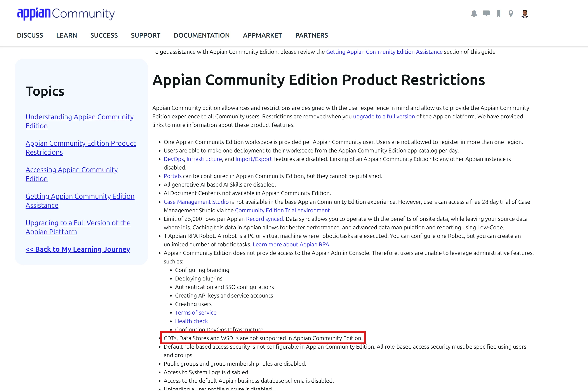
Task: Open the messages chat bubble icon
Action: point(486,14)
